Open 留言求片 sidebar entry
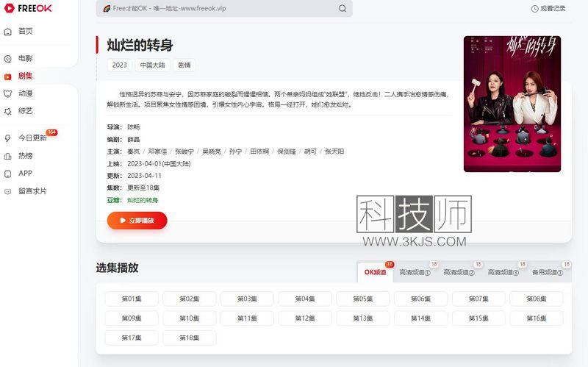 [x=32, y=190]
